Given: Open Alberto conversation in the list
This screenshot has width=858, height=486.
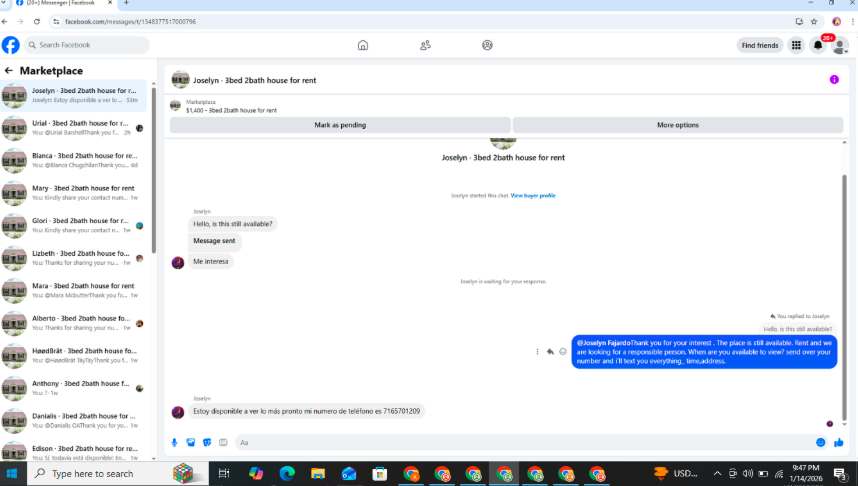Looking at the screenshot, I should pos(74,323).
